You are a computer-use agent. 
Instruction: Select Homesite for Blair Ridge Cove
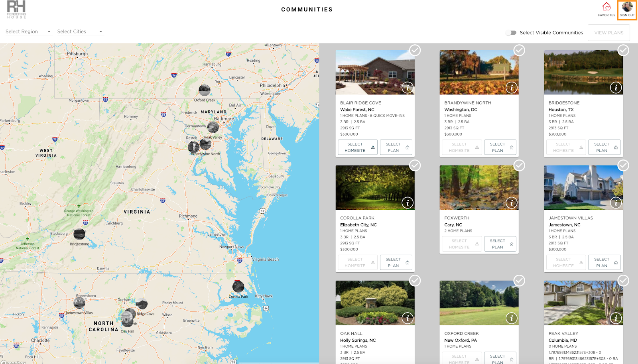(357, 147)
